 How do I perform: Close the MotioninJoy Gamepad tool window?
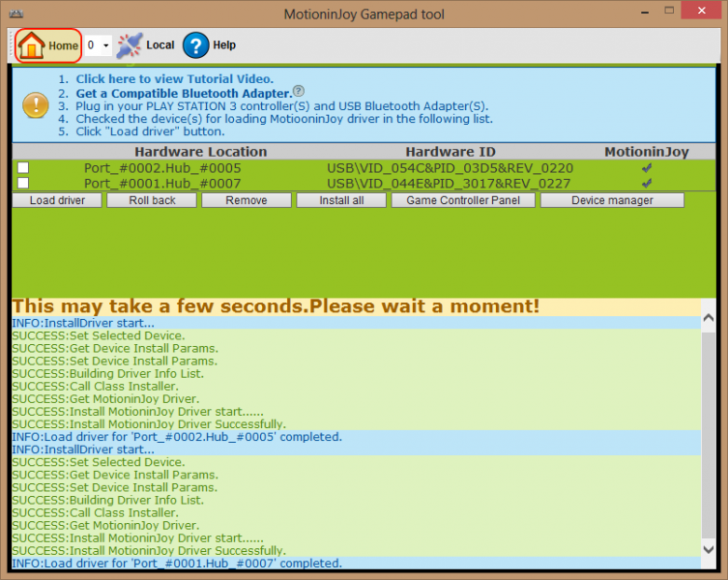point(702,11)
